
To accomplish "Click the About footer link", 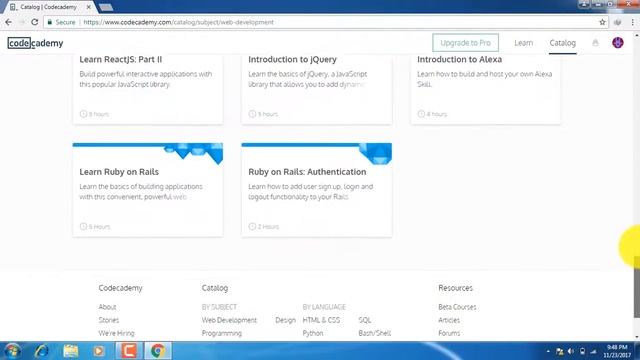I will (x=107, y=307).
